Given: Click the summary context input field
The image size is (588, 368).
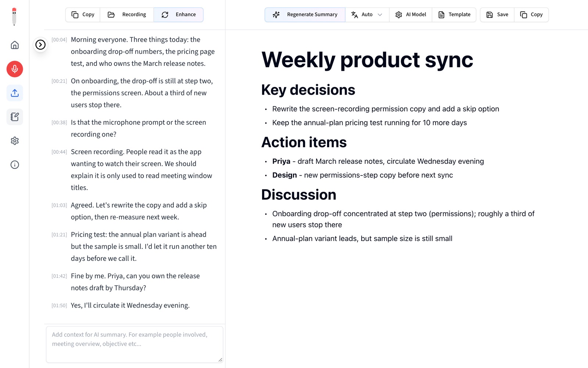Looking at the screenshot, I should [x=135, y=344].
